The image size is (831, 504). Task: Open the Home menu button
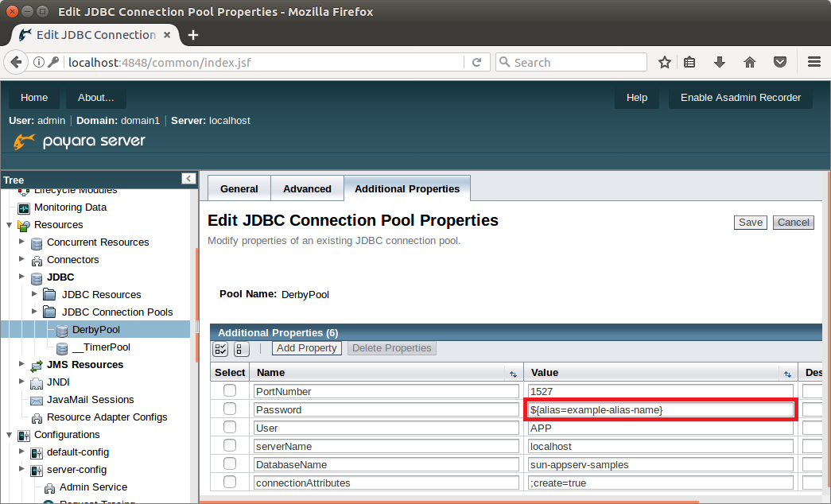(x=34, y=98)
